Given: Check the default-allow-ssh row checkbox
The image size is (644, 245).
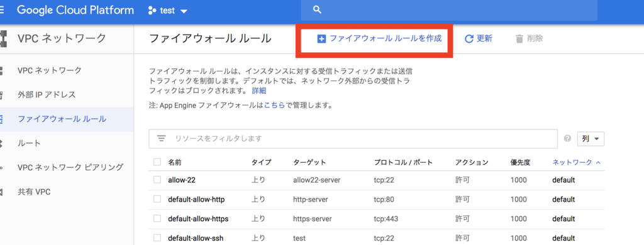Looking at the screenshot, I should pos(157,238).
